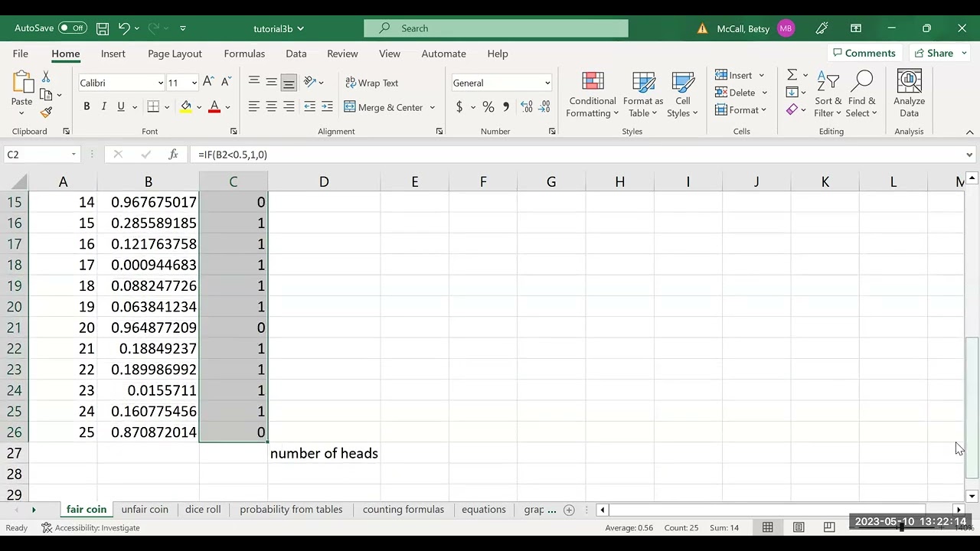Click the Undo arrow icon
This screenshot has width=980, height=551.
(124, 28)
